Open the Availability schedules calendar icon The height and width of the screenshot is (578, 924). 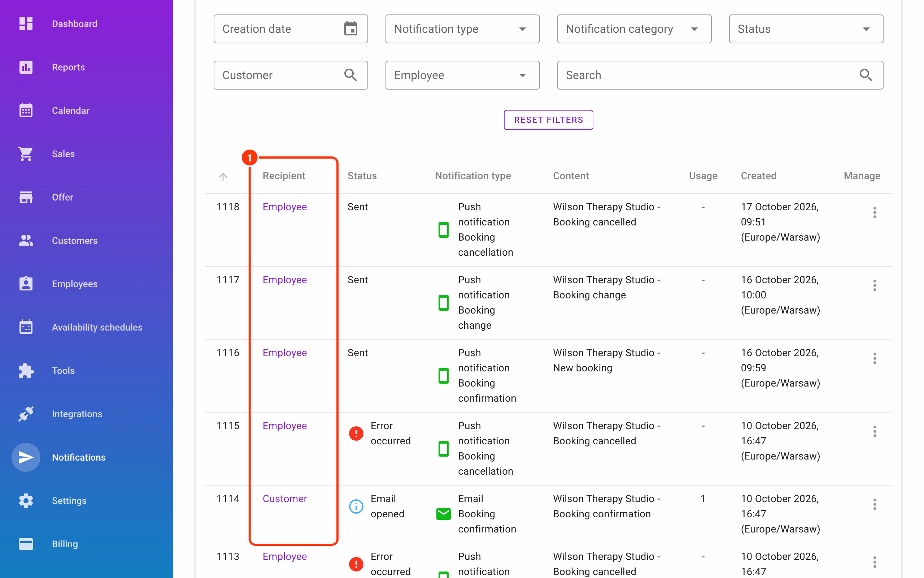pyautogui.click(x=26, y=327)
